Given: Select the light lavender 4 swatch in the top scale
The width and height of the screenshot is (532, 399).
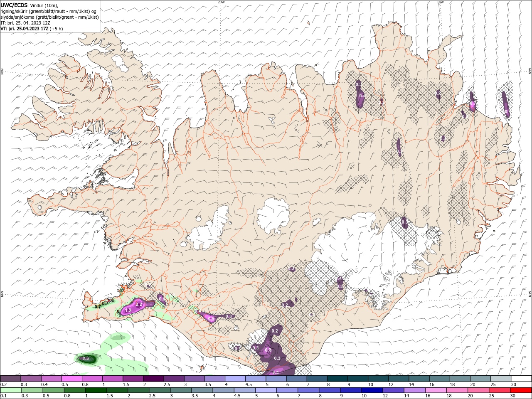Looking at the screenshot, I should [235, 378].
